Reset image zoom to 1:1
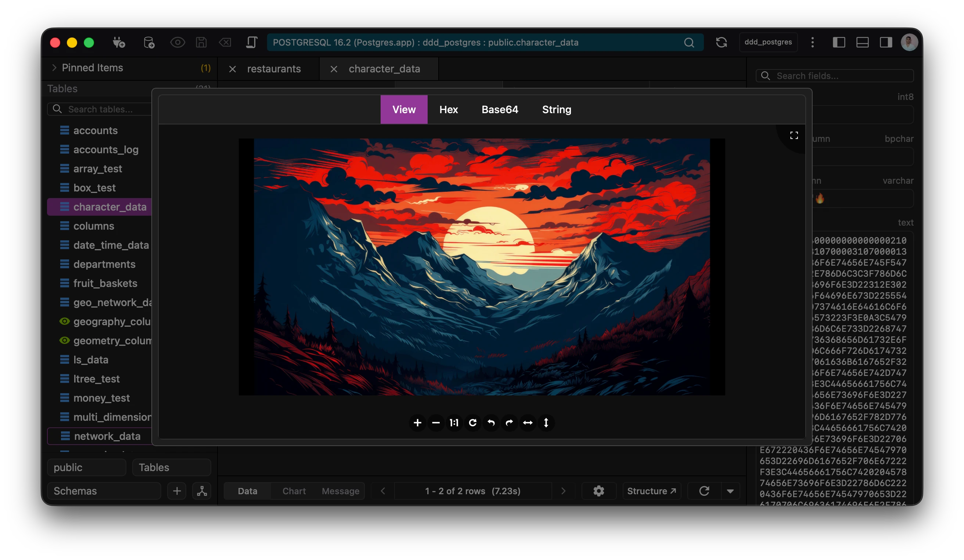 [x=454, y=423]
